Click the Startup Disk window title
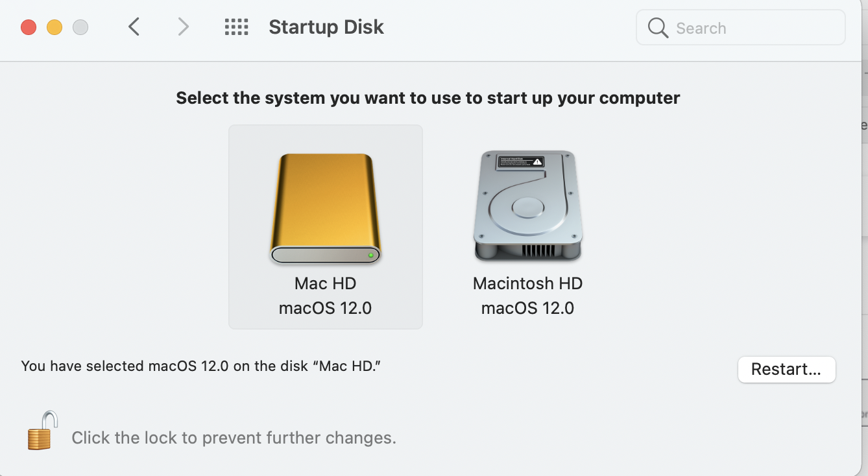The height and width of the screenshot is (476, 868). tap(326, 27)
